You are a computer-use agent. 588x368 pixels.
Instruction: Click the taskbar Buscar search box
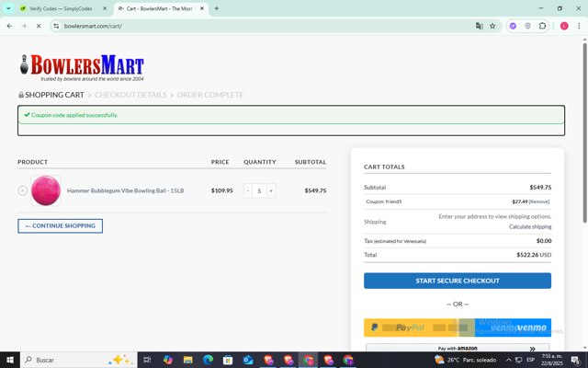point(79,360)
